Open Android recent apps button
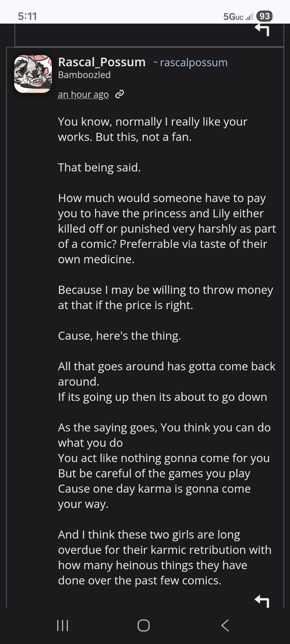 point(63,626)
